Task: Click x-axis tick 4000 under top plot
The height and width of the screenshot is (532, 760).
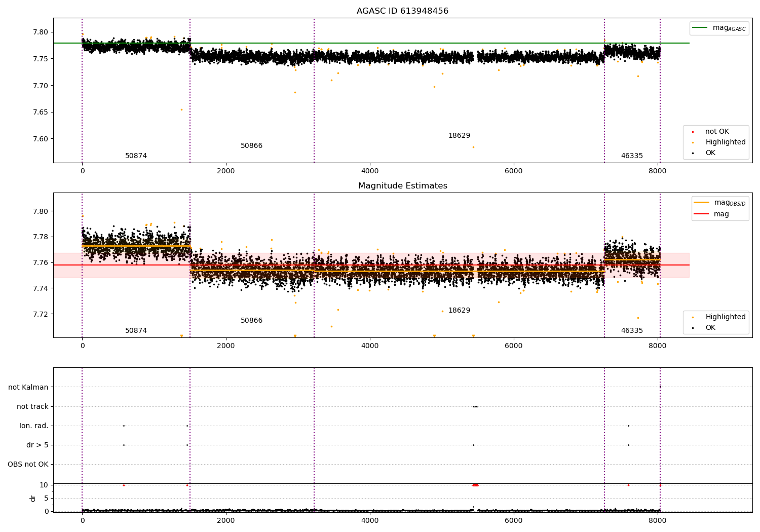Action: tap(370, 171)
